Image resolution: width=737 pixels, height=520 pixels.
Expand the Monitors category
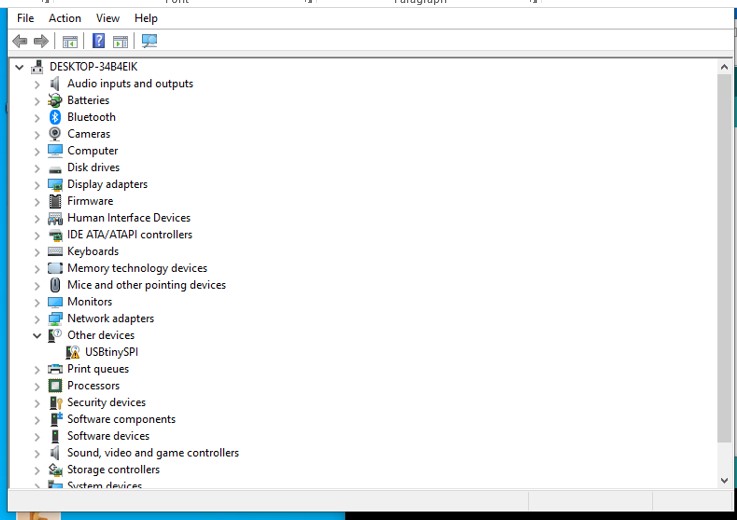tap(37, 303)
